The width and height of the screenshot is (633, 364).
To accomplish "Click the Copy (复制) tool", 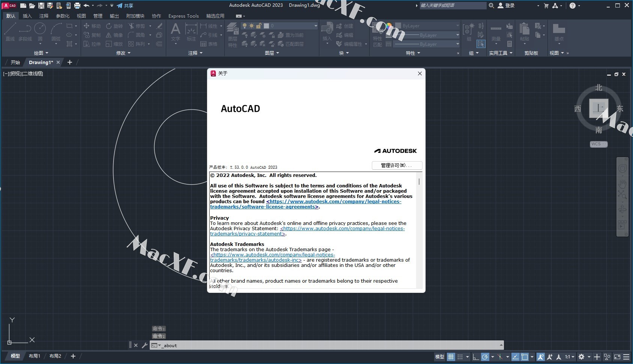I will tap(92, 35).
